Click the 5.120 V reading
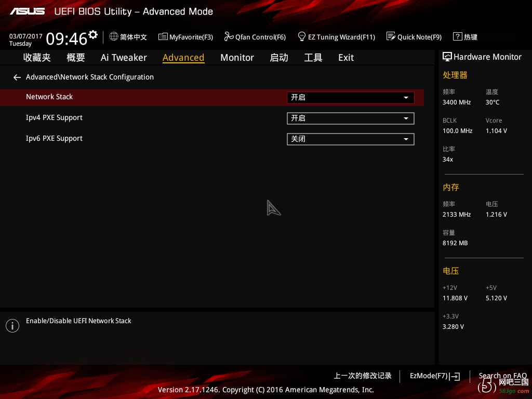Viewport: 532px width, 399px height. tap(496, 298)
